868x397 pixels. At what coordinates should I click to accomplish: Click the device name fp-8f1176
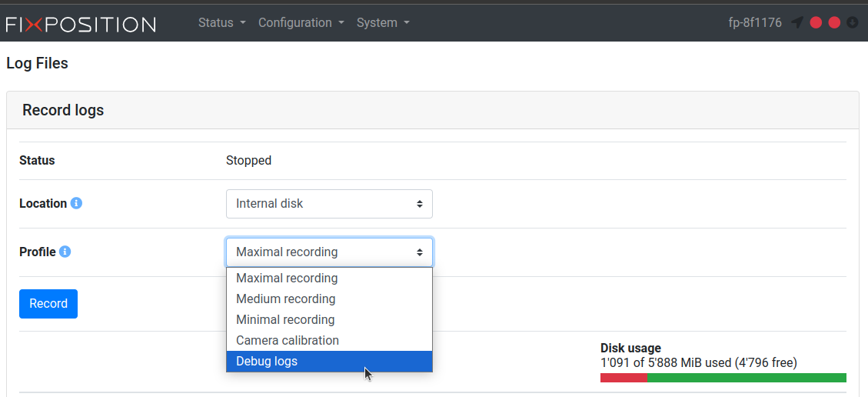[x=755, y=23]
